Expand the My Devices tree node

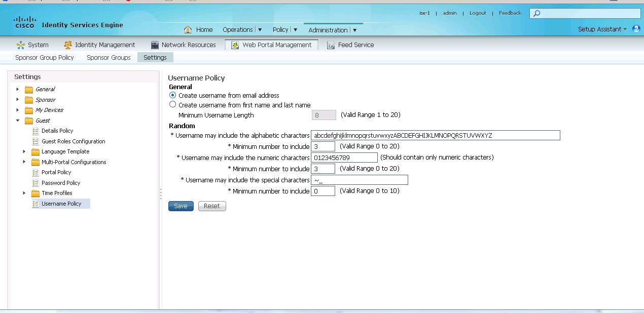click(18, 110)
